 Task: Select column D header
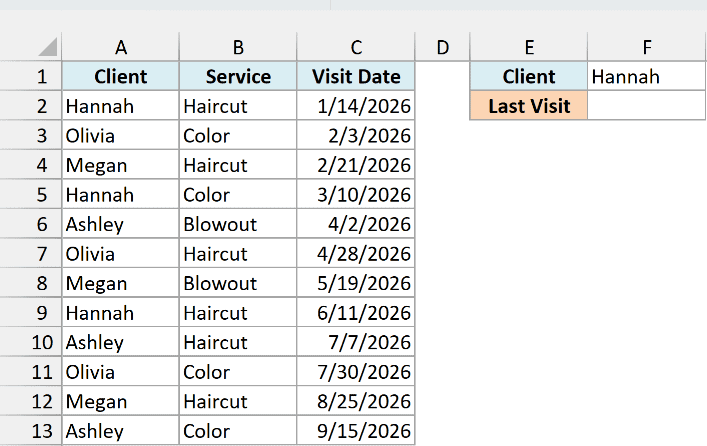(x=442, y=47)
